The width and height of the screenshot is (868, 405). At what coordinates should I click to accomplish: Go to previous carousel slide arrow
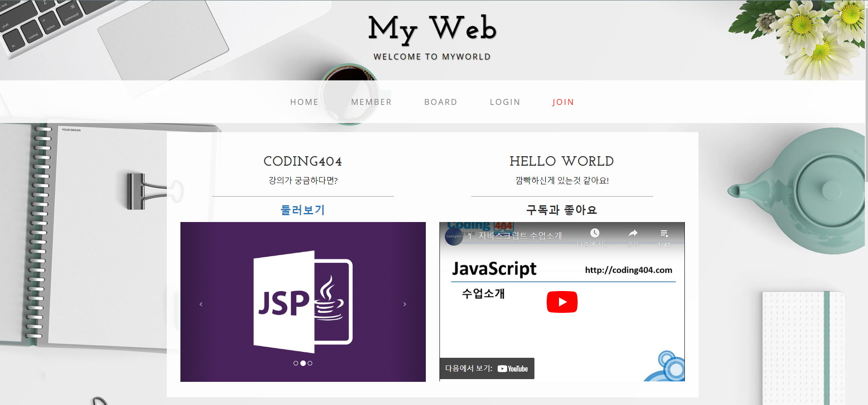point(201,304)
